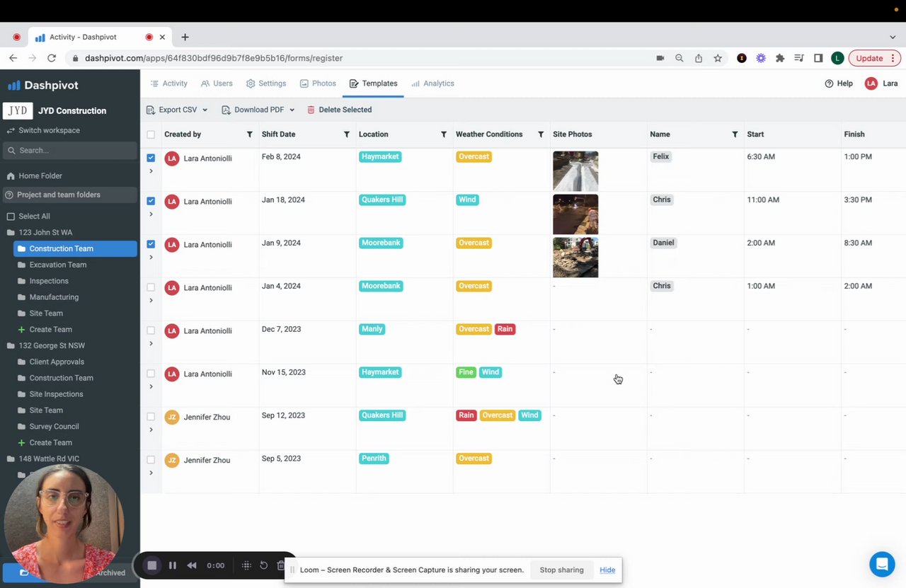Viewport: 906px width, 588px height.
Task: Open the Haymarket Feb 8 site photo thumbnail
Action: click(x=575, y=171)
